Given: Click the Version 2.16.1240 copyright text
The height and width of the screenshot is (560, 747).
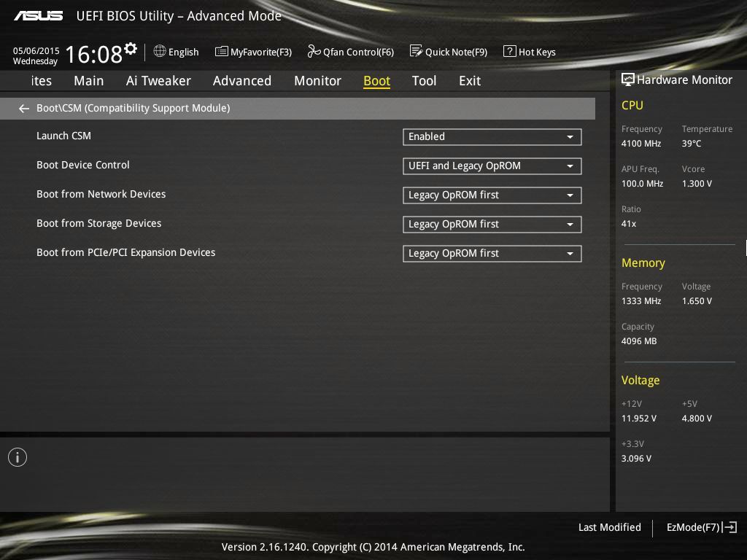Looking at the screenshot, I should 373,547.
